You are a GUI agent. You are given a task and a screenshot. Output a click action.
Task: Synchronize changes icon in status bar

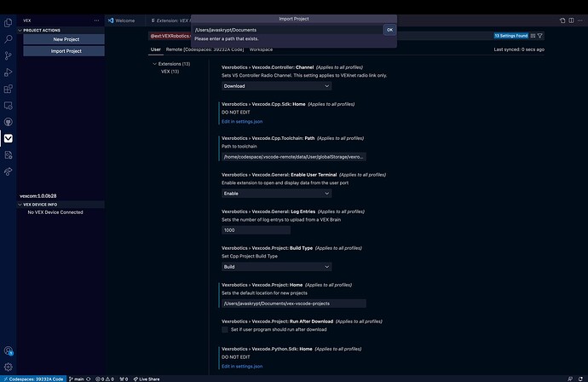(x=89, y=379)
